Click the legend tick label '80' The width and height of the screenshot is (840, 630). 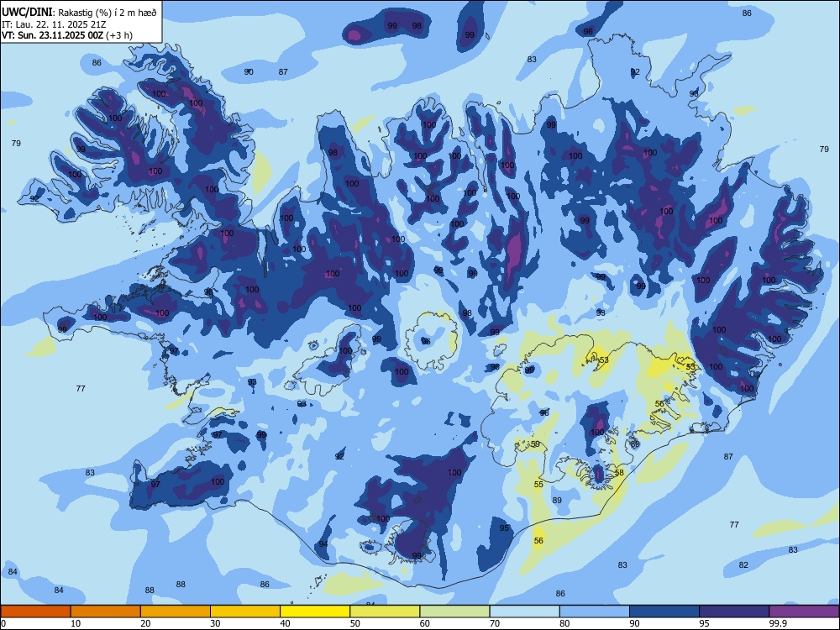[565, 623]
